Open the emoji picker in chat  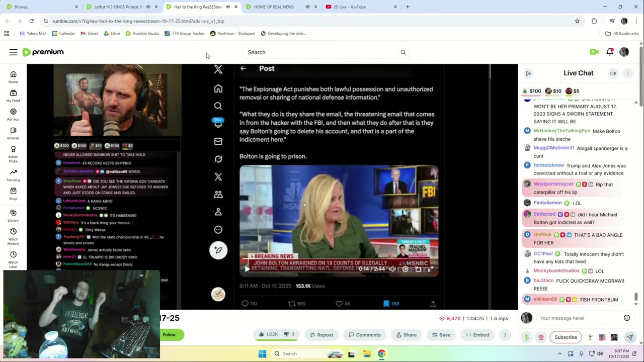tap(627, 318)
